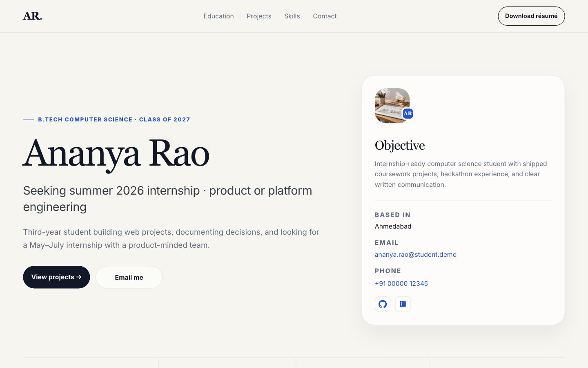Open the ananya.rao@student.demo email link
The image size is (588, 368).
coord(416,254)
